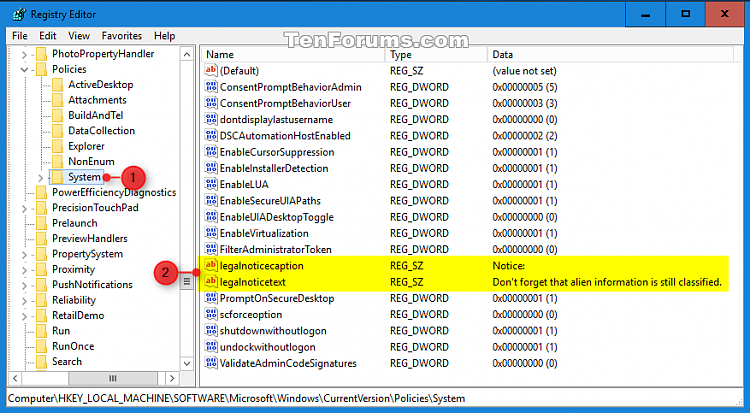Click the EnableLUA DWORD icon
Screen dimensions: 750x413
211,184
